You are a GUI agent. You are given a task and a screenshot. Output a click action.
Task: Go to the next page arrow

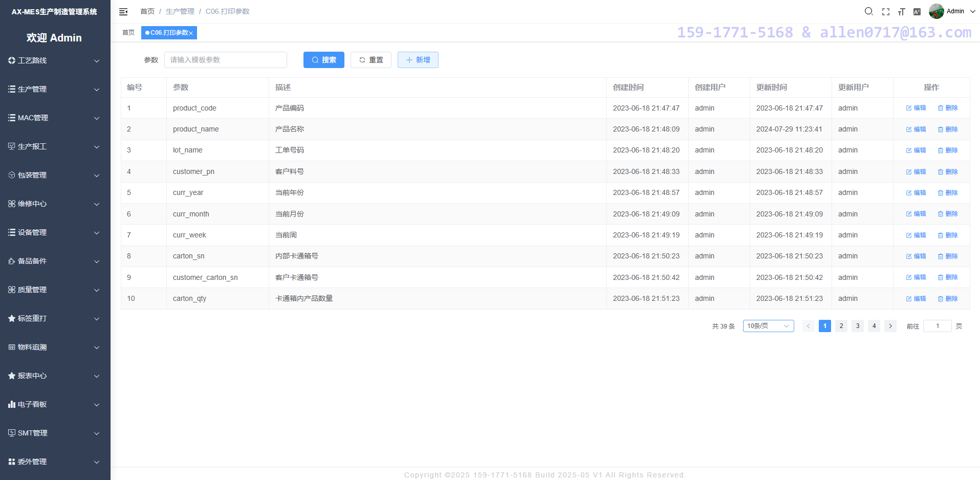point(890,326)
